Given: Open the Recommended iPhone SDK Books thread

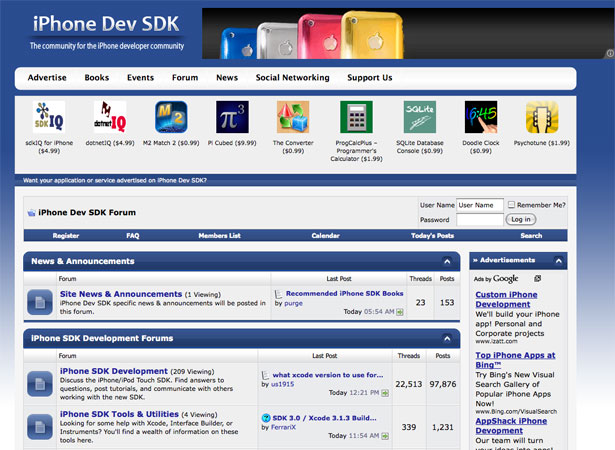Looking at the screenshot, I should pyautogui.click(x=344, y=293).
